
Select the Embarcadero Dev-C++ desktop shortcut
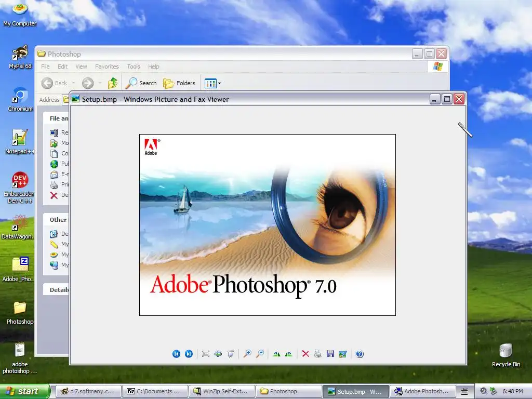pos(20,188)
